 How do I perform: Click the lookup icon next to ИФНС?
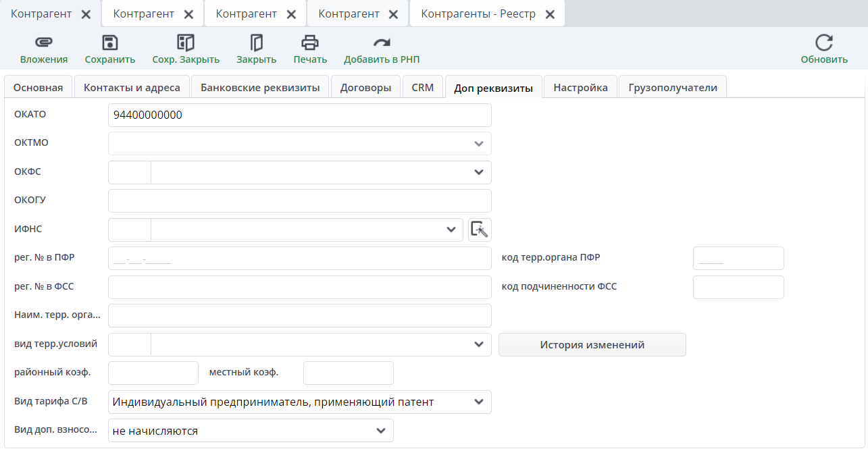(x=480, y=230)
